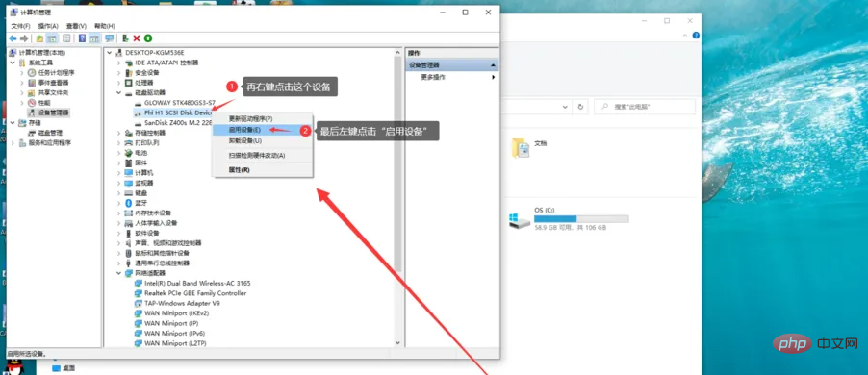Click the 电池 battery category icon
The width and height of the screenshot is (868, 375).
128,153
